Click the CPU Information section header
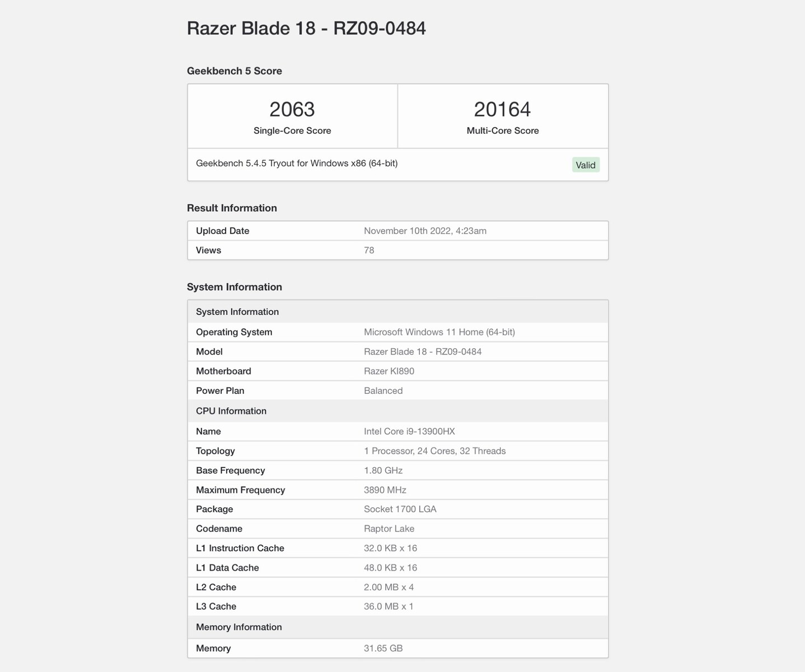The image size is (805, 672). (x=398, y=411)
